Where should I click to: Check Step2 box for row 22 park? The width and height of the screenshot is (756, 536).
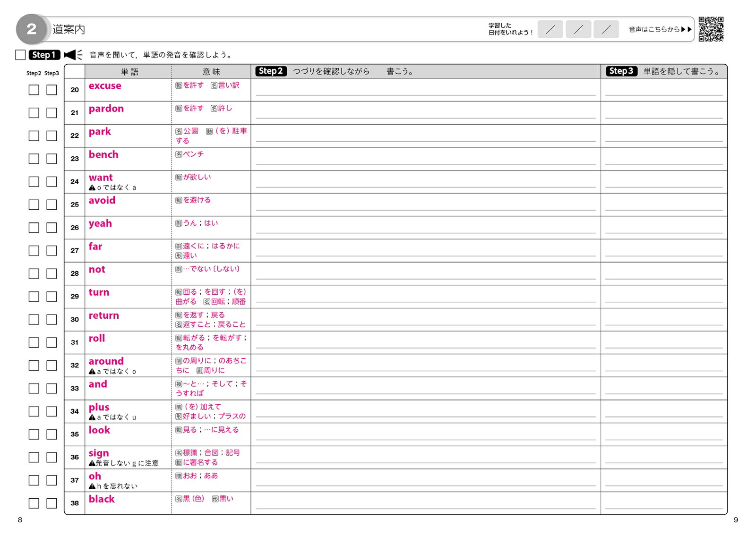coord(34,136)
